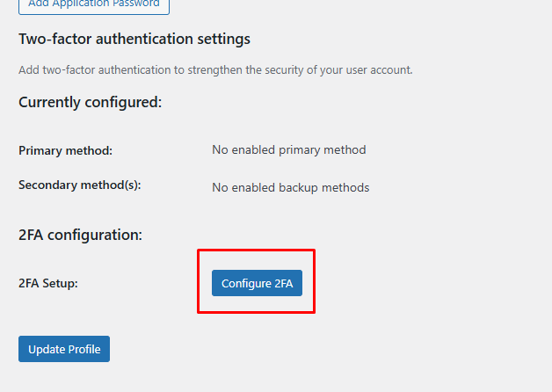
Task: Click the Configure 2FA button
Action: tap(257, 283)
